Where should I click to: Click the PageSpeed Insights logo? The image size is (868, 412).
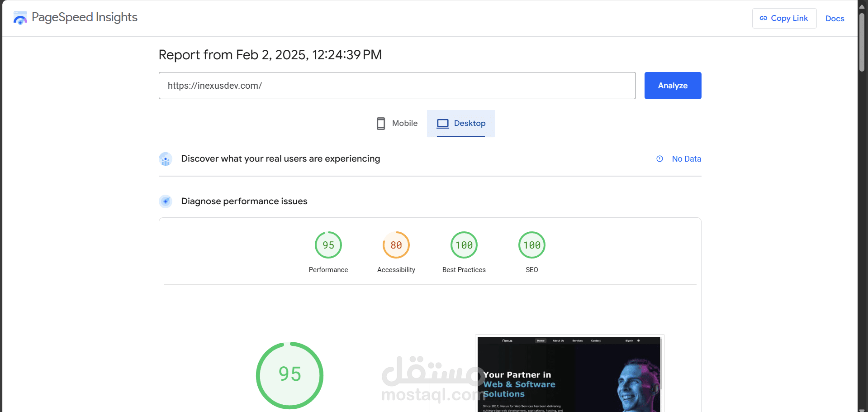[20, 18]
